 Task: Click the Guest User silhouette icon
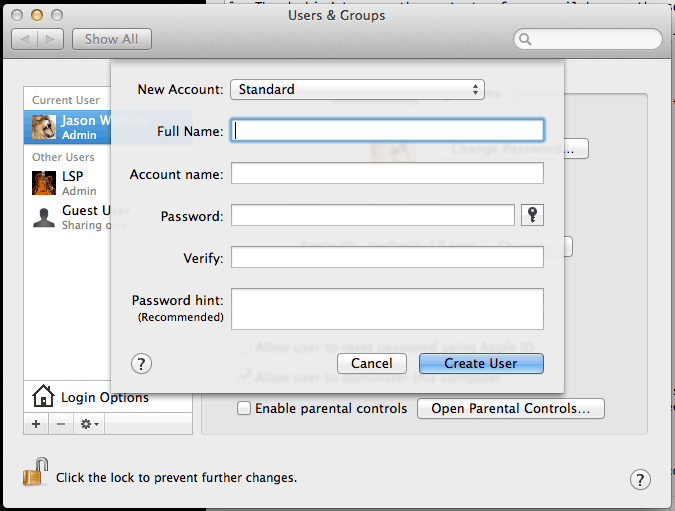tap(44, 217)
